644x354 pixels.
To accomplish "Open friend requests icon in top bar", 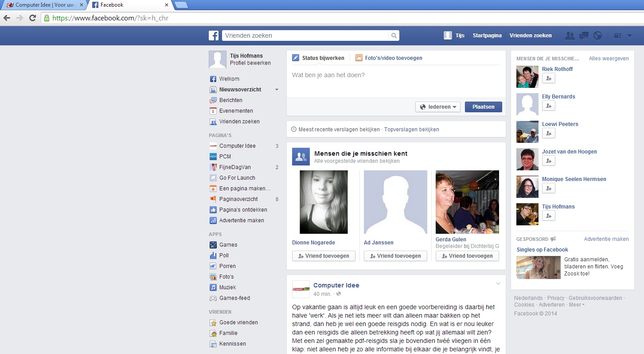I will point(570,36).
